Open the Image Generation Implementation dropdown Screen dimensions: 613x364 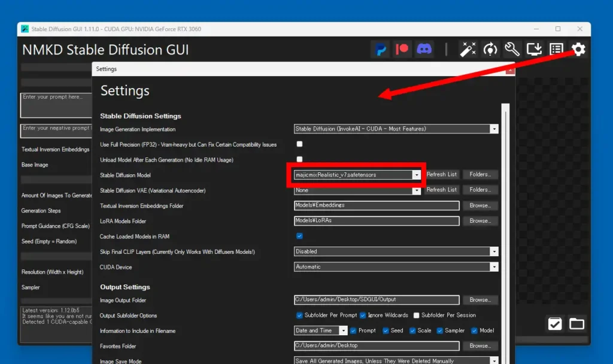[396, 129]
